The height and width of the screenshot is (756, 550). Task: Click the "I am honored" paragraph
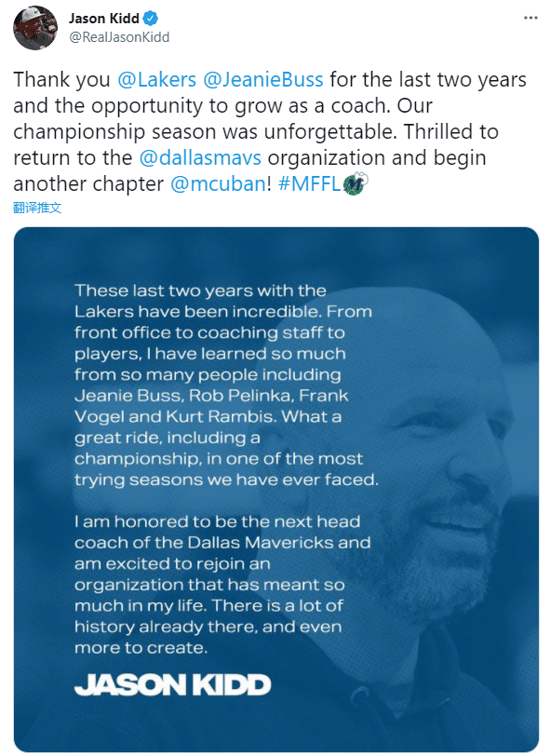point(222,585)
